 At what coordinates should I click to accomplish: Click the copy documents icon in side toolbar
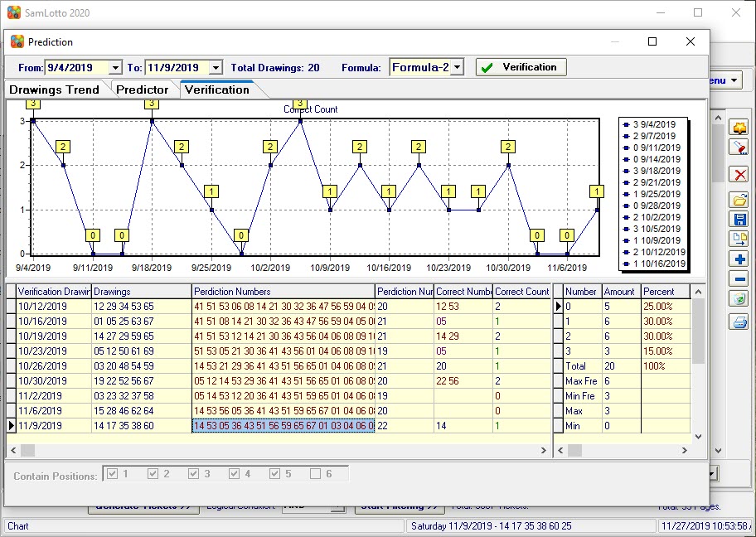pos(739,239)
